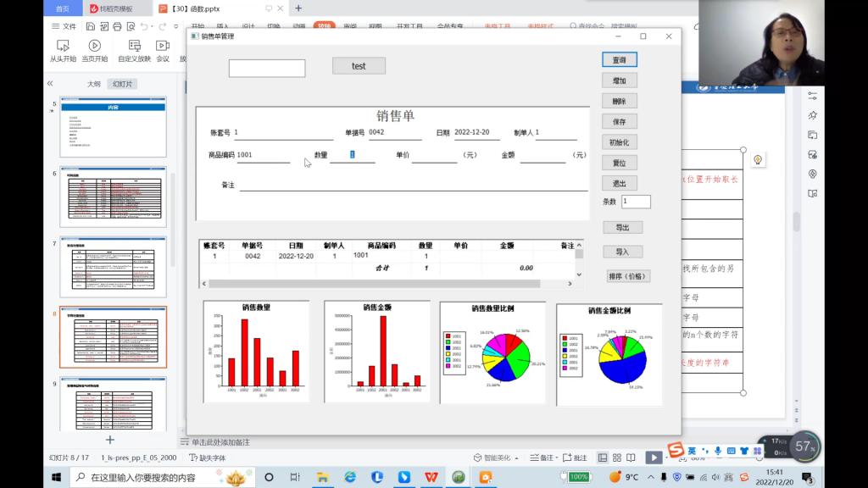
Task: Click the print icon in quick toolbar
Action: pyautogui.click(x=116, y=26)
